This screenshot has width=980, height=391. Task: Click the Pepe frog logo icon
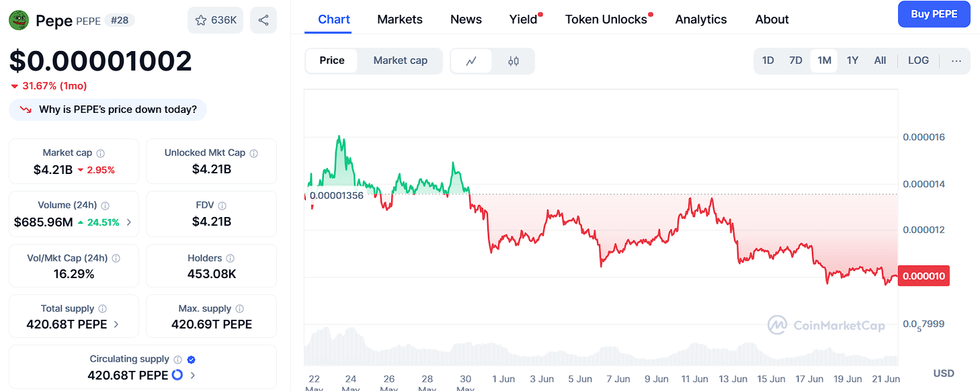19,20
